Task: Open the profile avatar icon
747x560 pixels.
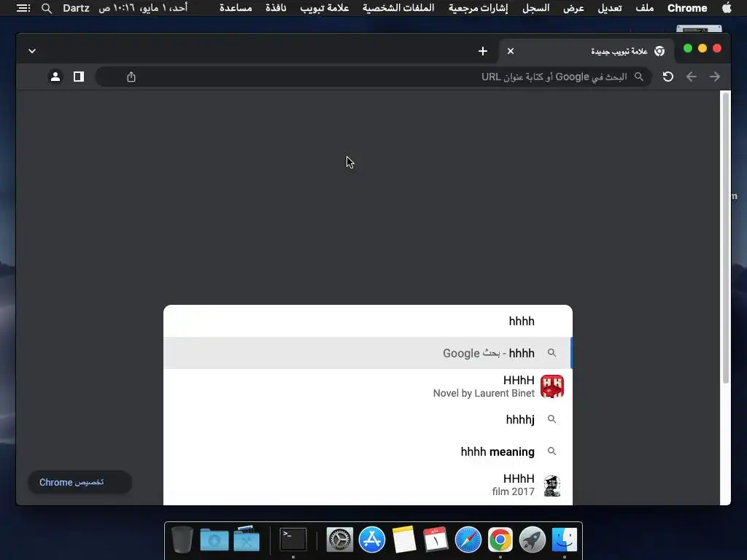Action: click(x=55, y=77)
